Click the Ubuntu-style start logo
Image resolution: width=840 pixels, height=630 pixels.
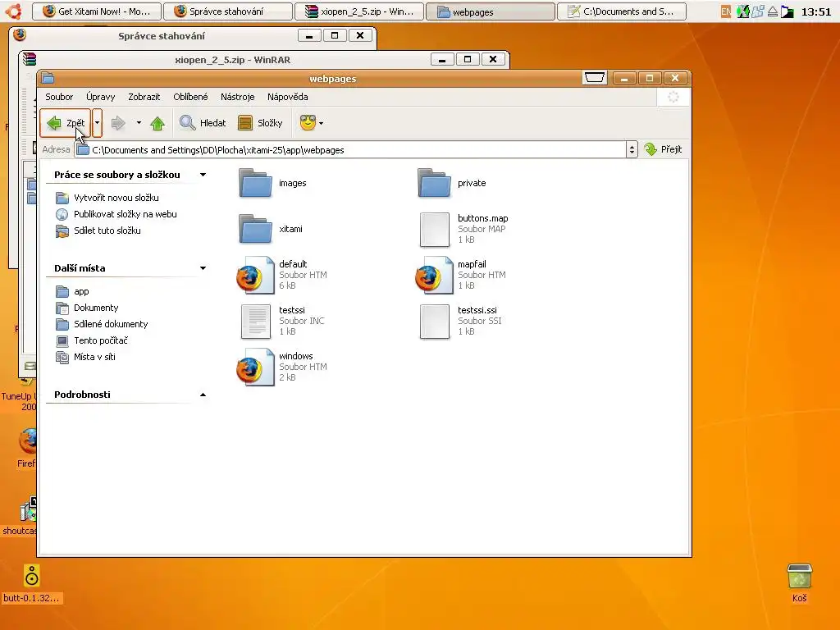click(13, 11)
